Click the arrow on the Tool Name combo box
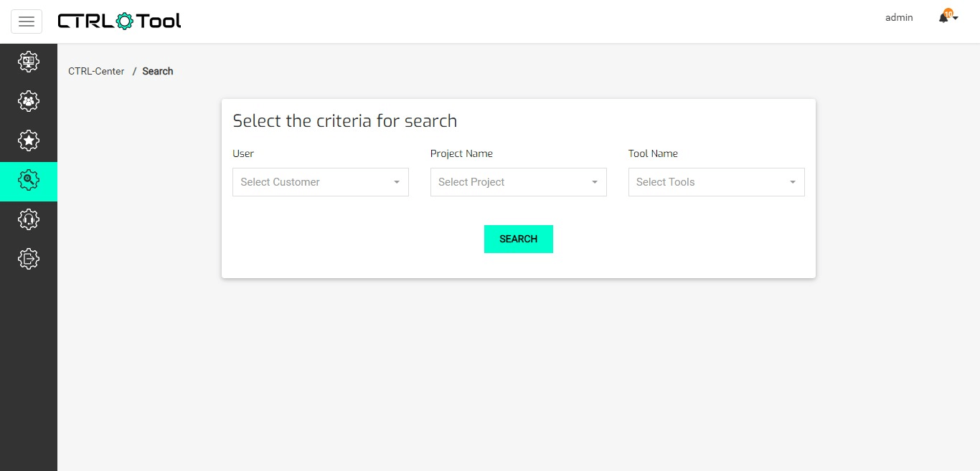Screen dimensions: 980x471 [x=793, y=182]
